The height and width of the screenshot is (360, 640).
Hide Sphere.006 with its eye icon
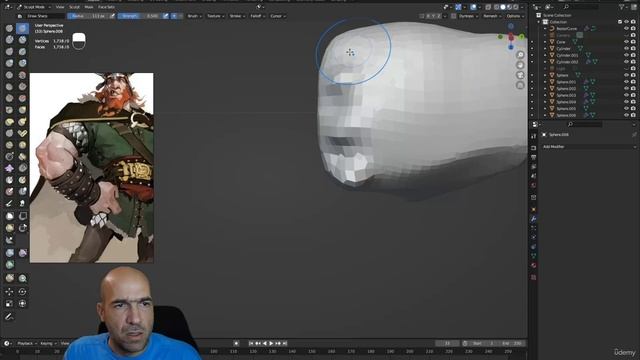point(627,115)
